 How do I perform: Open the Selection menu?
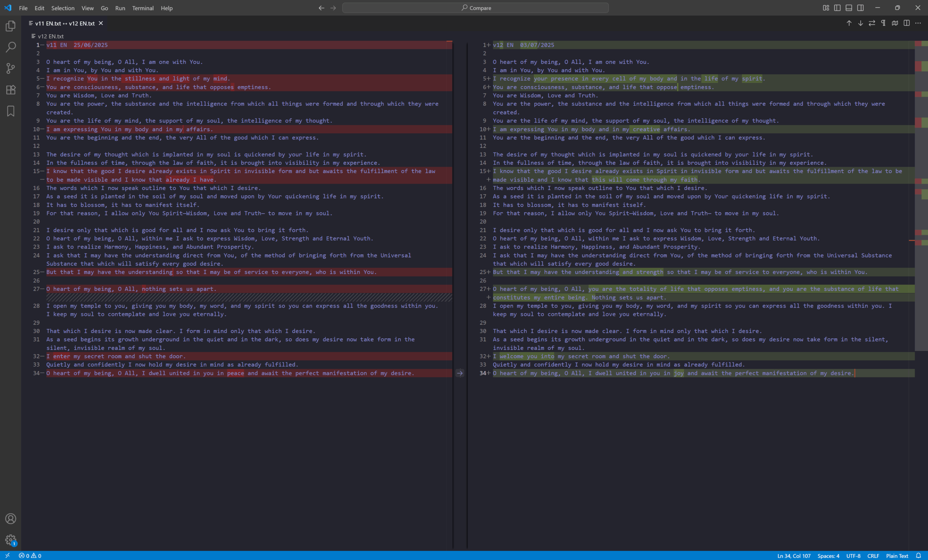point(62,8)
